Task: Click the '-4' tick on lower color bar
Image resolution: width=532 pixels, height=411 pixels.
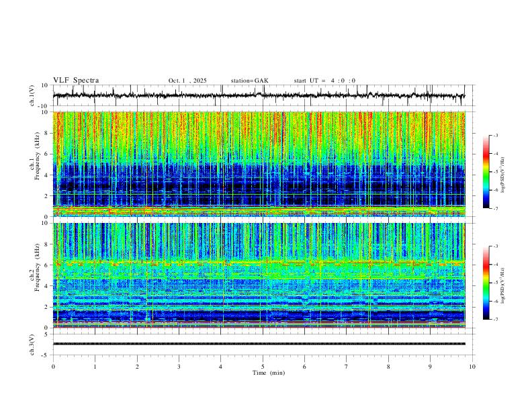Action: click(x=496, y=264)
